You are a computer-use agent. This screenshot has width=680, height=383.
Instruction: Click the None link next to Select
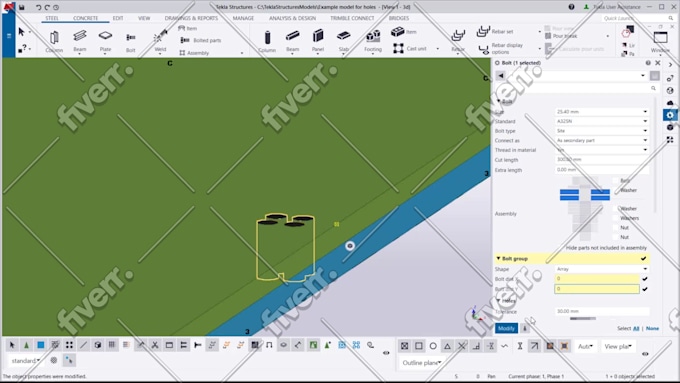click(x=652, y=328)
